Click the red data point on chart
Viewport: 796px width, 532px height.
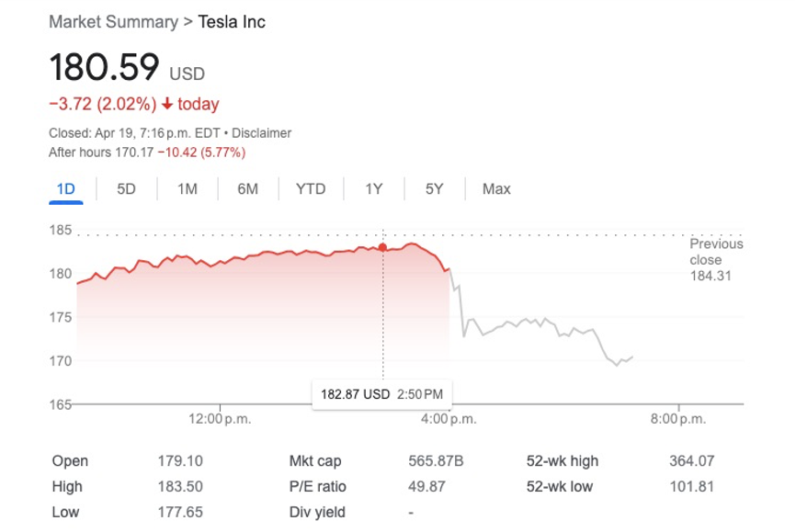coord(383,246)
